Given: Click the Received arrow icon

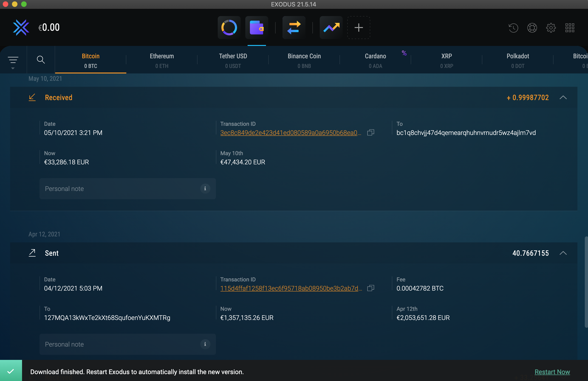Looking at the screenshot, I should pos(32,97).
